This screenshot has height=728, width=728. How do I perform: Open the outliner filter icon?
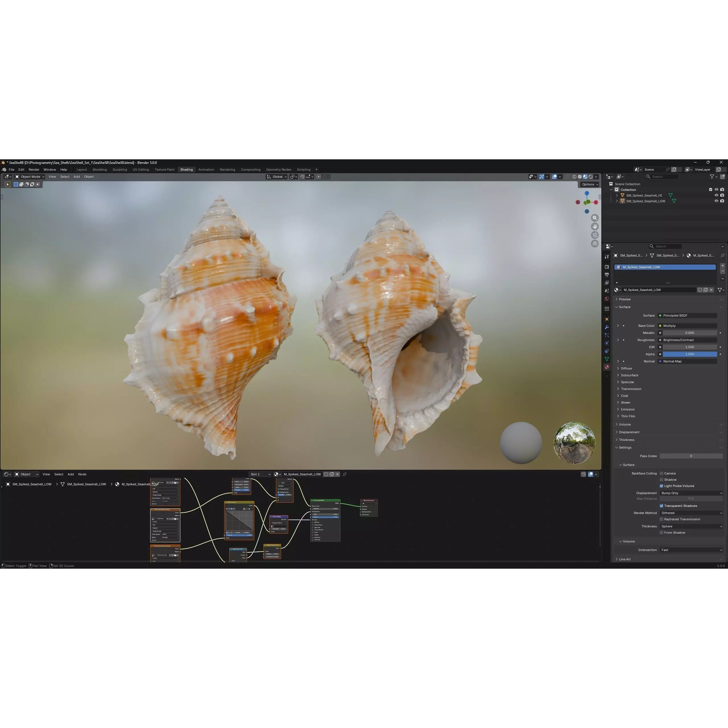712,177
